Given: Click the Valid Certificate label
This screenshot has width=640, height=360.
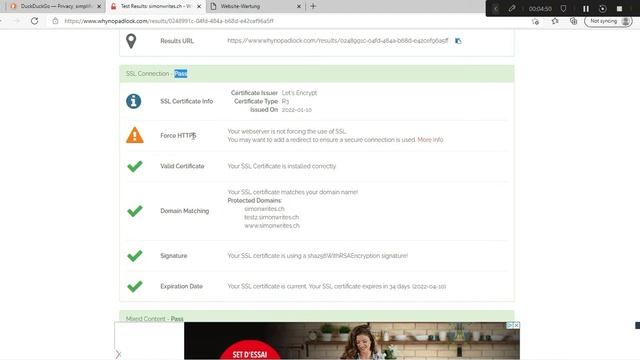Looking at the screenshot, I should coord(182,166).
